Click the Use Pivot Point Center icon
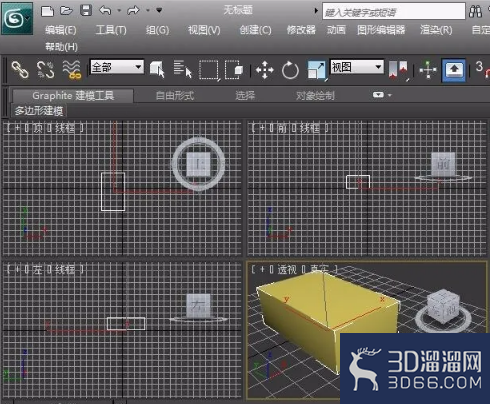490x404 pixels. click(398, 70)
